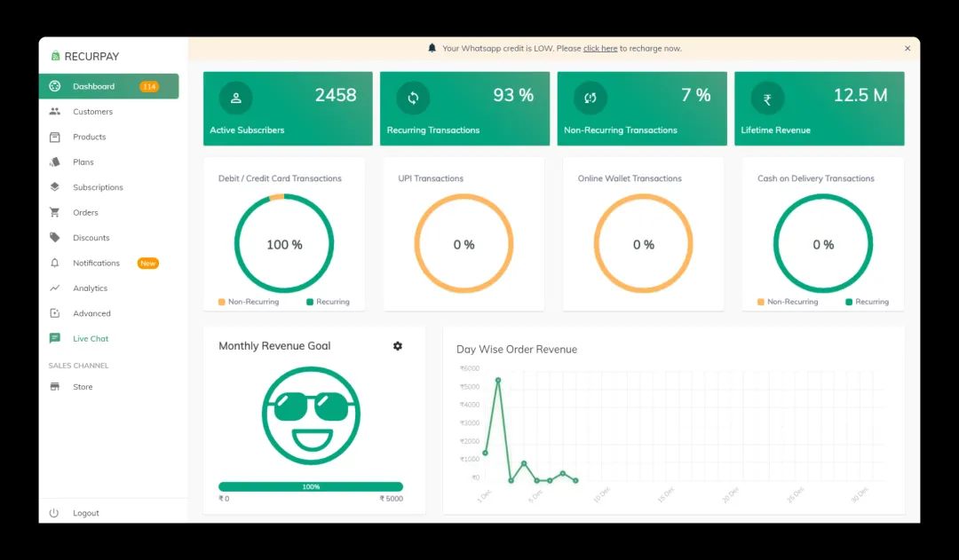Click the rupee icon on Lifetime Revenue

click(767, 98)
